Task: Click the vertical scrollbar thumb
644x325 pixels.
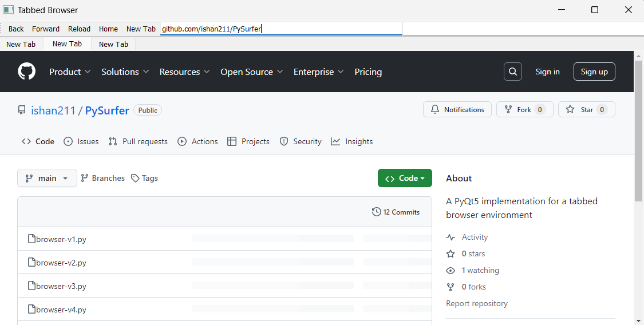Action: click(638, 130)
